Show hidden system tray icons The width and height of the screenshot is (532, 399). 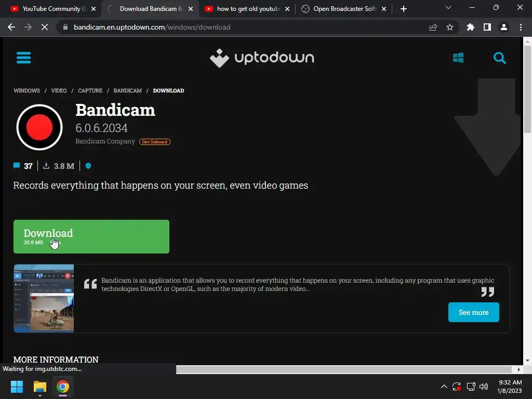point(444,387)
